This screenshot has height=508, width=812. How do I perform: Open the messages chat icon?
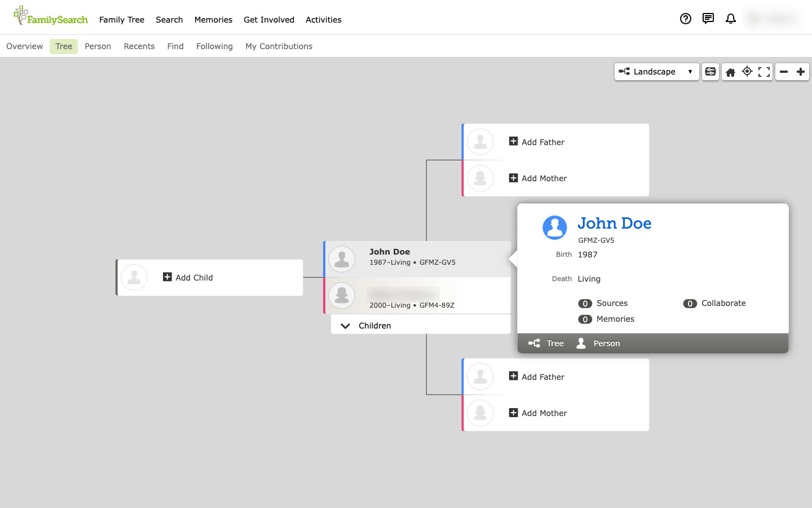tap(708, 19)
